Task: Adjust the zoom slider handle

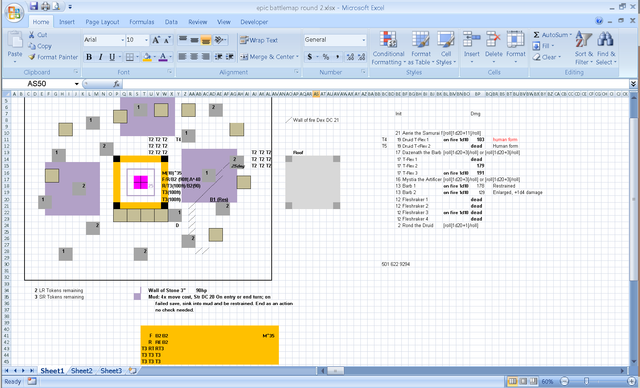Action: point(586,381)
